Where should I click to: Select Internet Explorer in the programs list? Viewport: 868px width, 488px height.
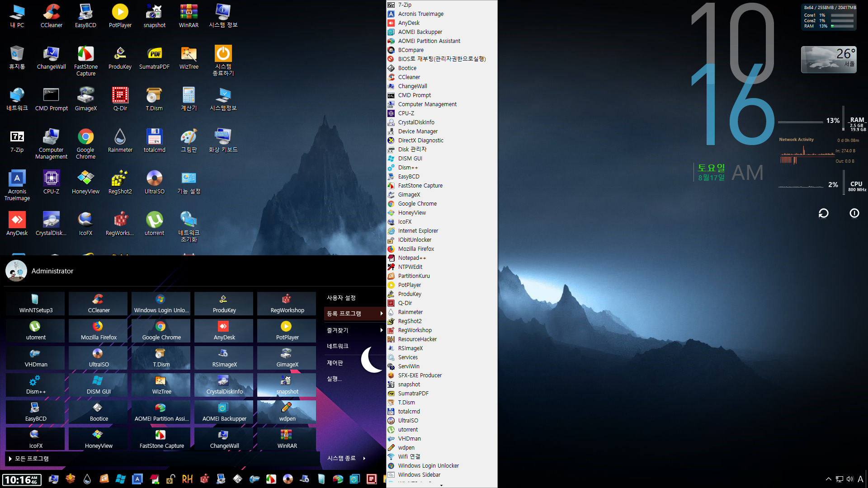pyautogui.click(x=442, y=231)
